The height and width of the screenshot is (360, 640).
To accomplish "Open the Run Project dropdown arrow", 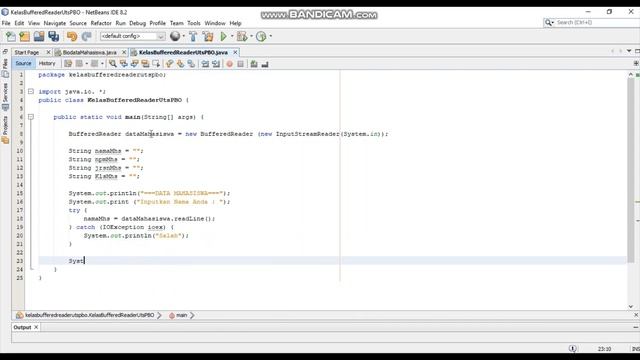I will click(x=232, y=36).
